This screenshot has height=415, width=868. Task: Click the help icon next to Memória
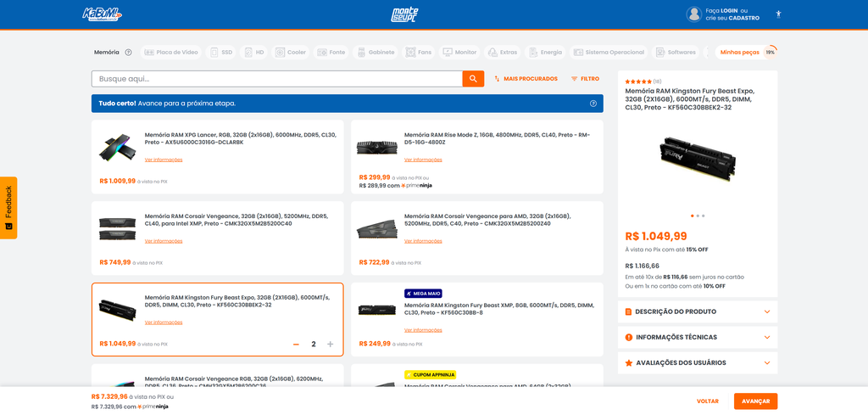tap(129, 52)
